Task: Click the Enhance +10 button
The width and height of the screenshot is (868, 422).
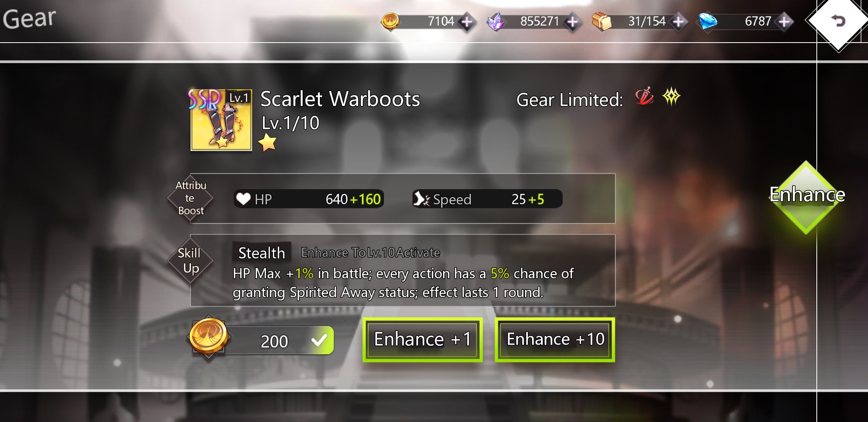Action: (x=555, y=340)
